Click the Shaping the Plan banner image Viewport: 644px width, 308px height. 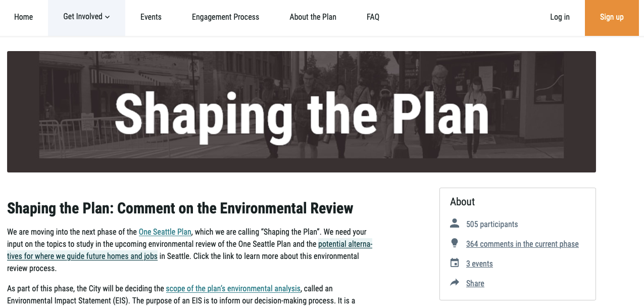click(x=302, y=112)
